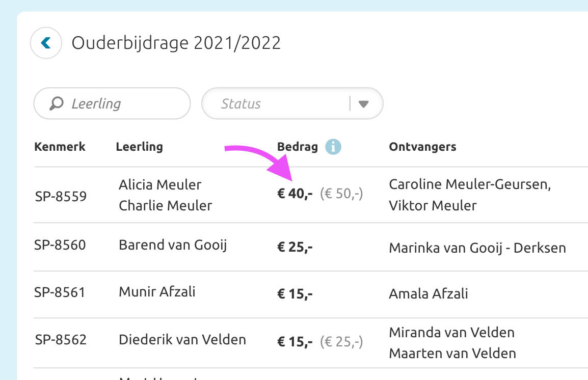The height and width of the screenshot is (380, 588).
Task: Sort by Kenmerk column header
Action: 60,147
